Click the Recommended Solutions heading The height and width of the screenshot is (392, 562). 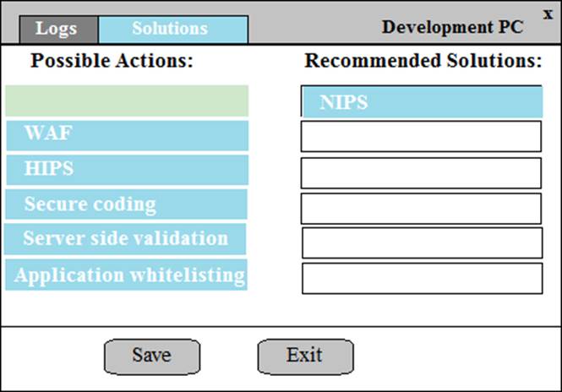[423, 62]
